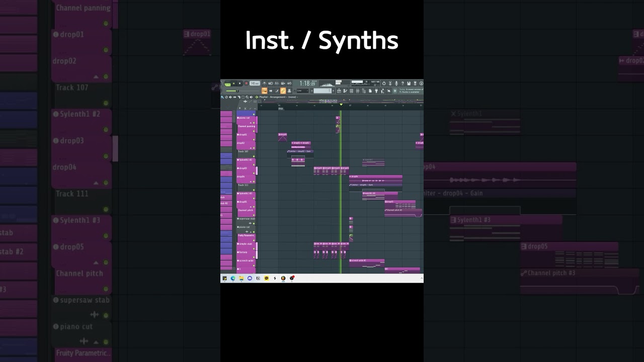Click the minus button beside pattern selector

(312, 90)
